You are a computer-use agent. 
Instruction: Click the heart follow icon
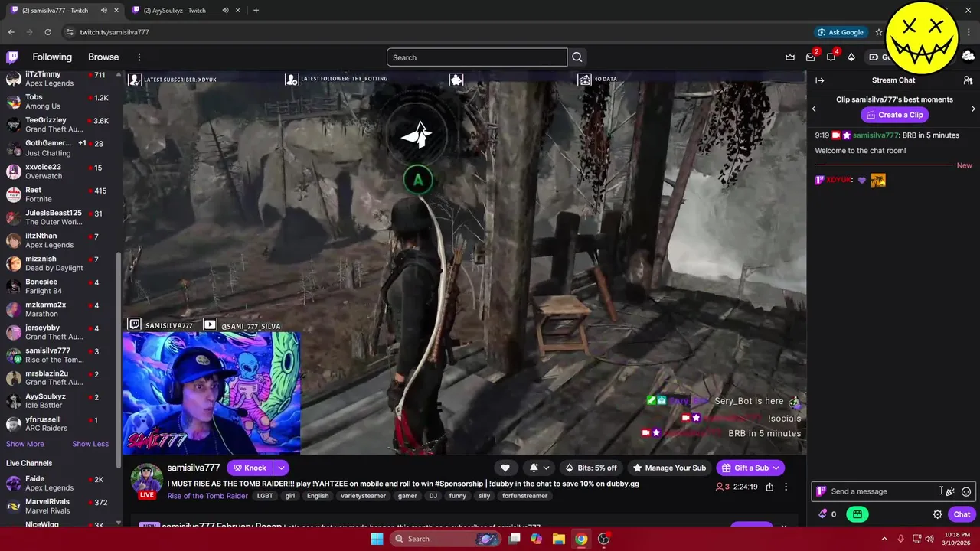505,468
